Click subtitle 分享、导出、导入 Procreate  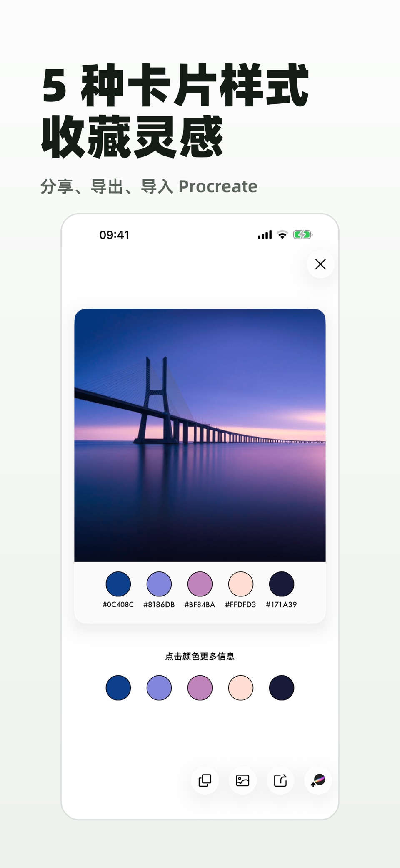149,186
